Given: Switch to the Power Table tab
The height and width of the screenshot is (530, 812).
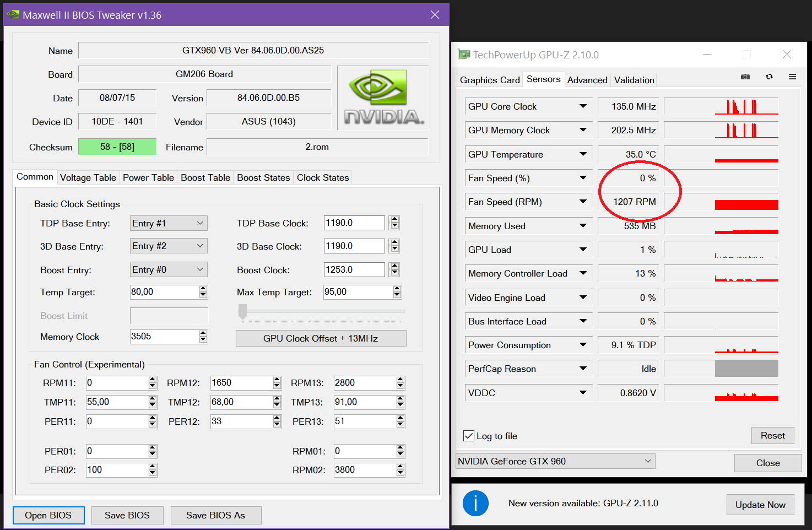Looking at the screenshot, I should [x=148, y=177].
